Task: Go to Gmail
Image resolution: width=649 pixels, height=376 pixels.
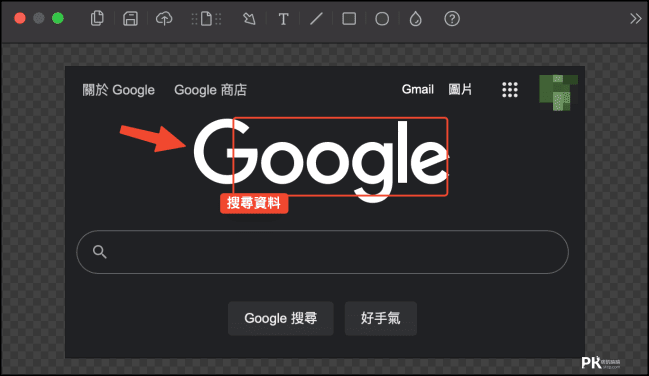Action: click(x=418, y=89)
